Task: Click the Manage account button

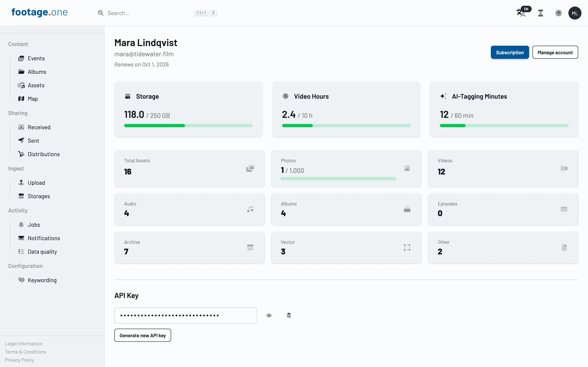Action: point(555,52)
